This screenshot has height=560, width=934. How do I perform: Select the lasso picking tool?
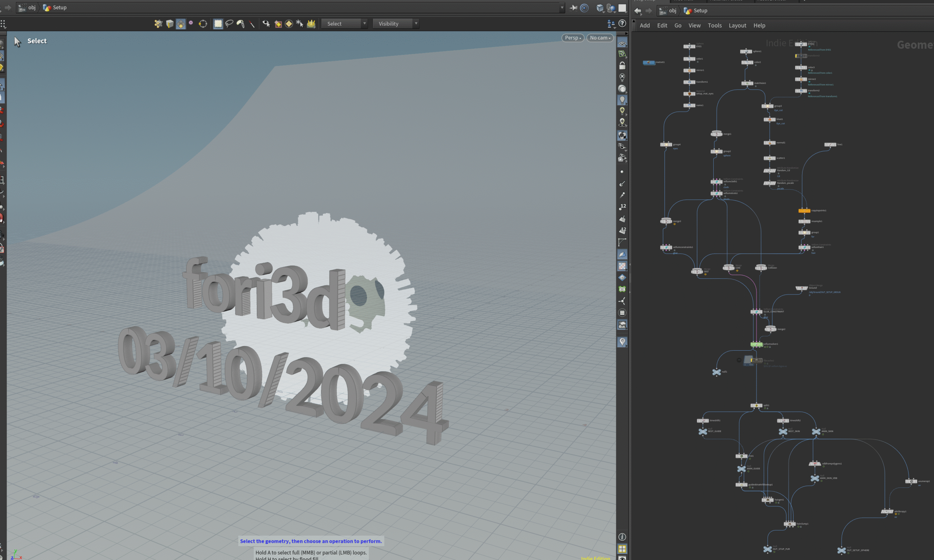click(x=229, y=24)
